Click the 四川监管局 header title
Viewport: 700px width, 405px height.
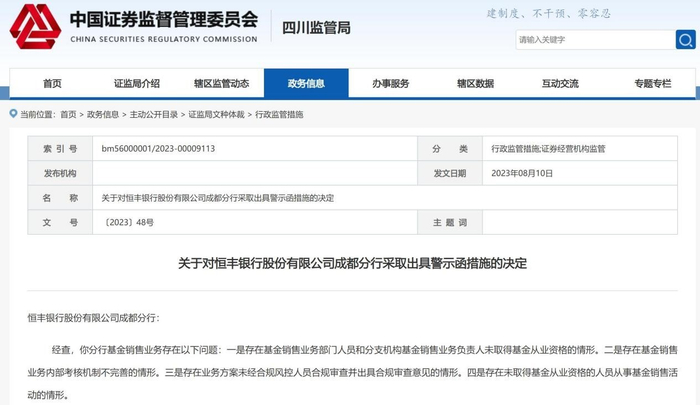point(316,28)
